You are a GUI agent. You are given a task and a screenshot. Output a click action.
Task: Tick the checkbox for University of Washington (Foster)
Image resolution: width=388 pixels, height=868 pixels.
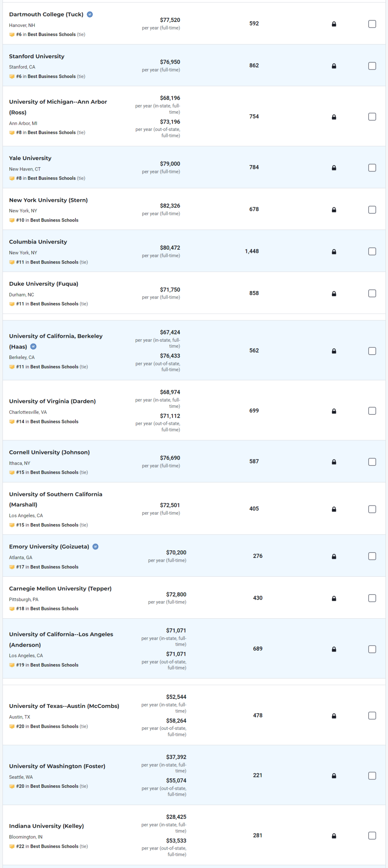(x=372, y=776)
